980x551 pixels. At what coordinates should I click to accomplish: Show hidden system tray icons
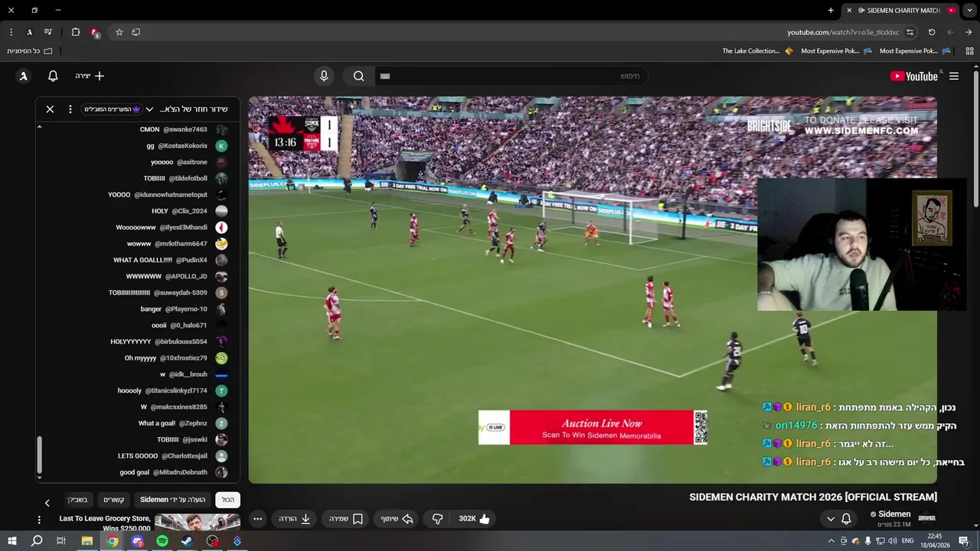tap(831, 541)
